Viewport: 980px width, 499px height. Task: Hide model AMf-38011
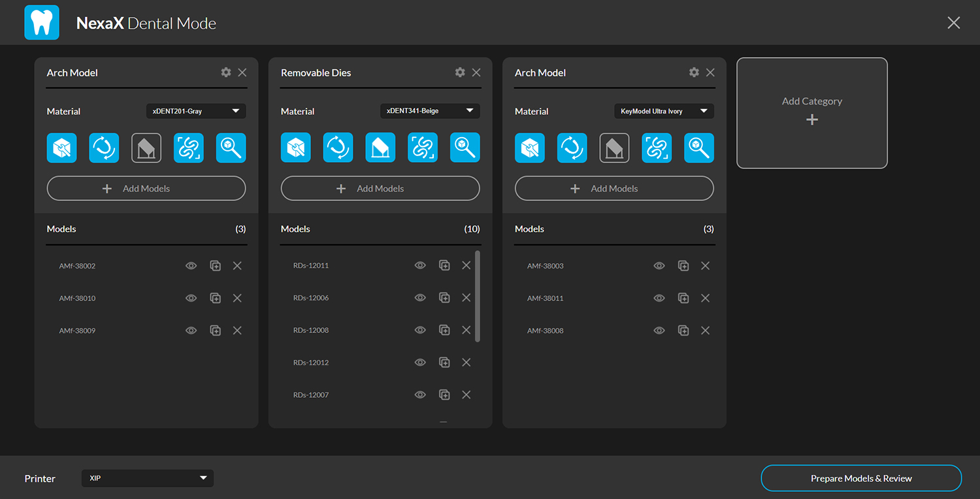[659, 298]
